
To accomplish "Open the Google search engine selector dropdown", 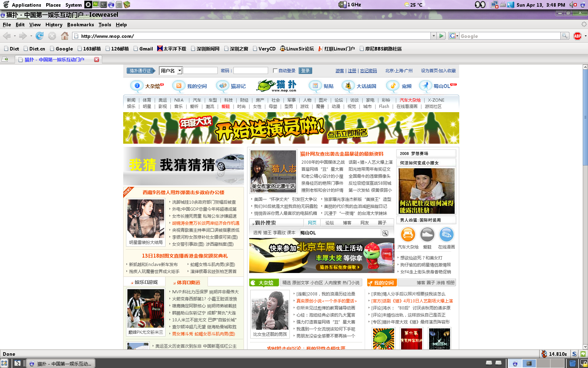I will point(454,36).
